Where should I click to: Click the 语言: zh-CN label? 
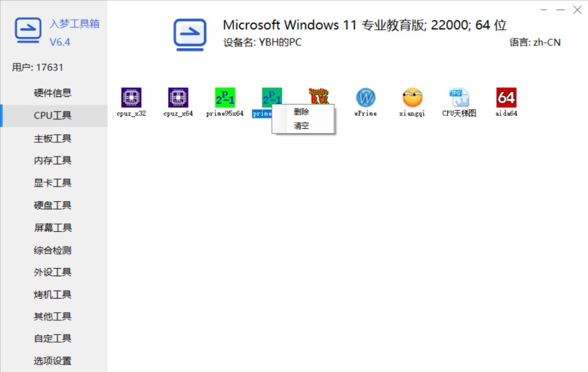tap(535, 42)
